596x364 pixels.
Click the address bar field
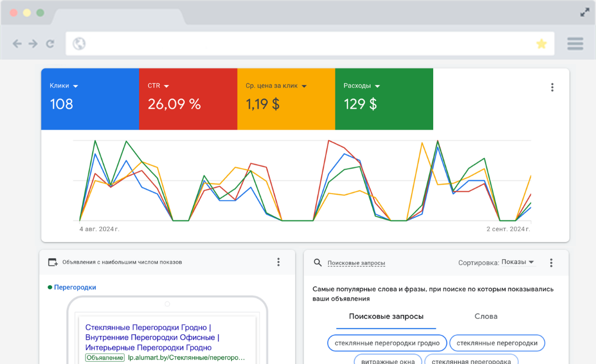tap(310, 44)
